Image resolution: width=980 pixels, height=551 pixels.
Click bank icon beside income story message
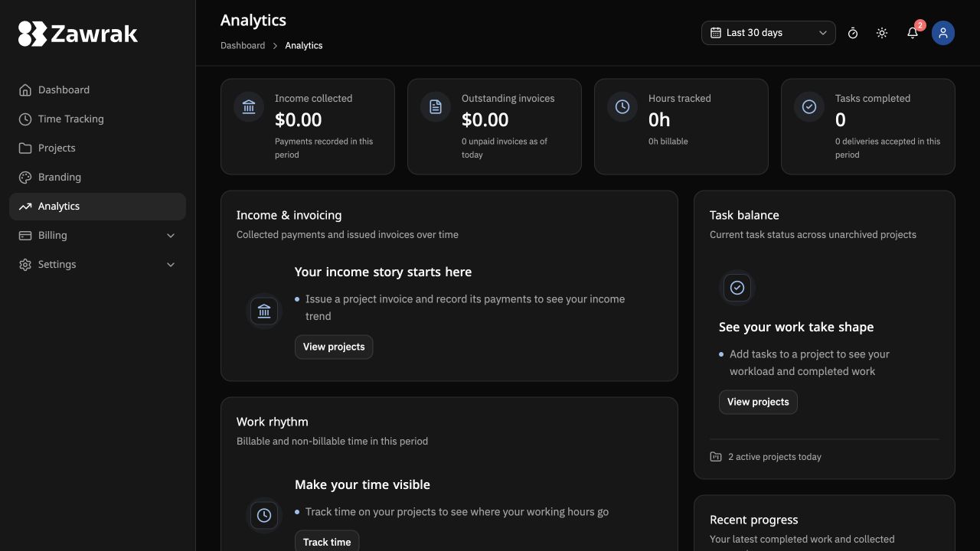(x=264, y=311)
